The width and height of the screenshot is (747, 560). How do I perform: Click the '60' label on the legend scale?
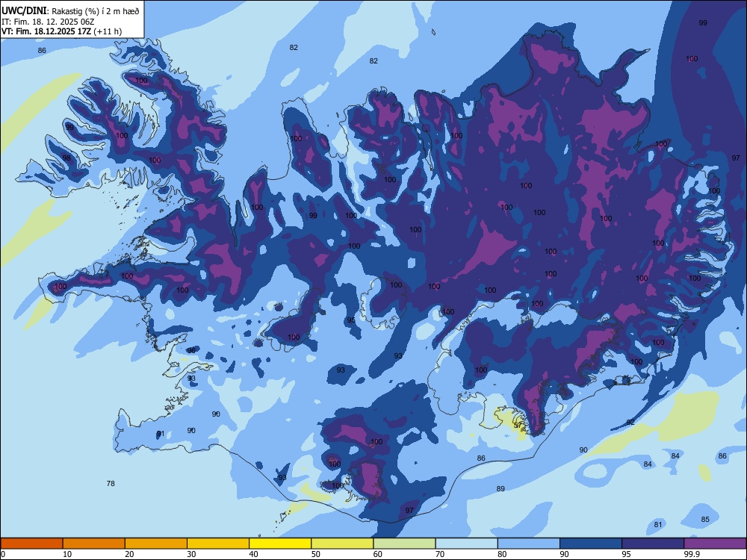coord(378,554)
